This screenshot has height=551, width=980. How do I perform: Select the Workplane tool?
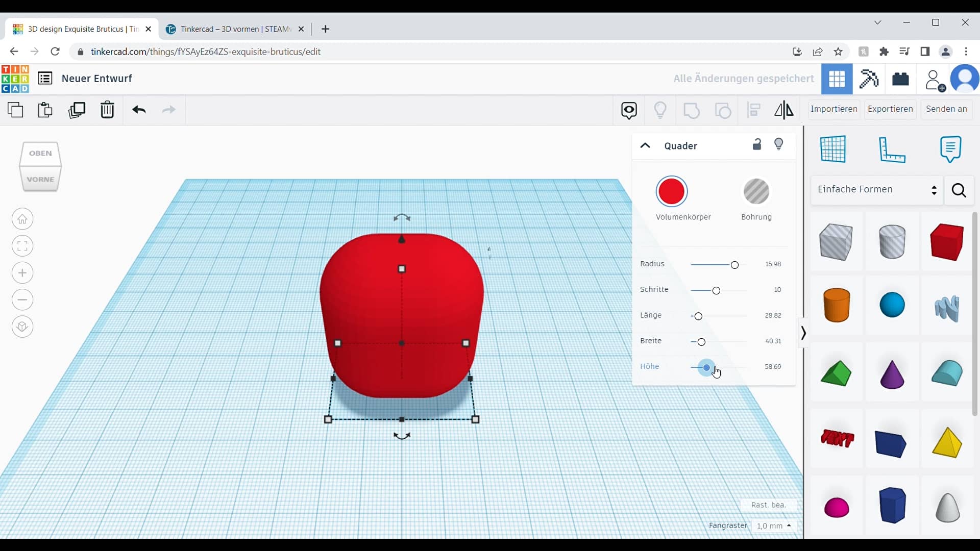(833, 149)
